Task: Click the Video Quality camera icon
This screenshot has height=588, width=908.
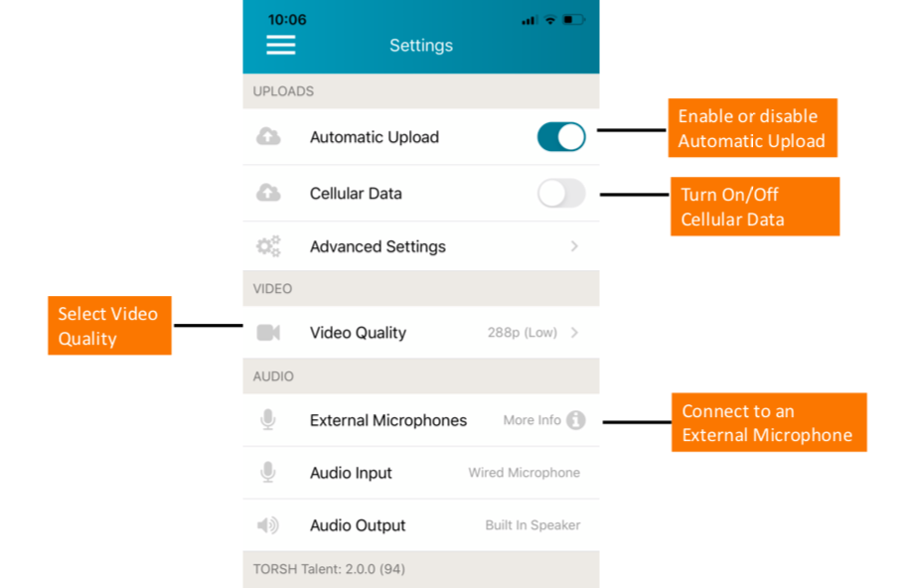Action: [268, 333]
